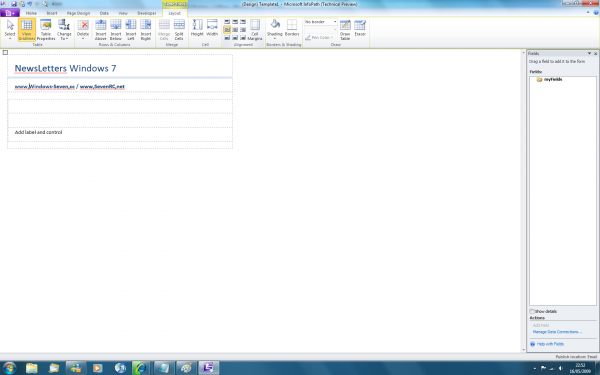Open Windows Media Player from taskbar
Viewport: 600px width, 375px height.
point(98,368)
